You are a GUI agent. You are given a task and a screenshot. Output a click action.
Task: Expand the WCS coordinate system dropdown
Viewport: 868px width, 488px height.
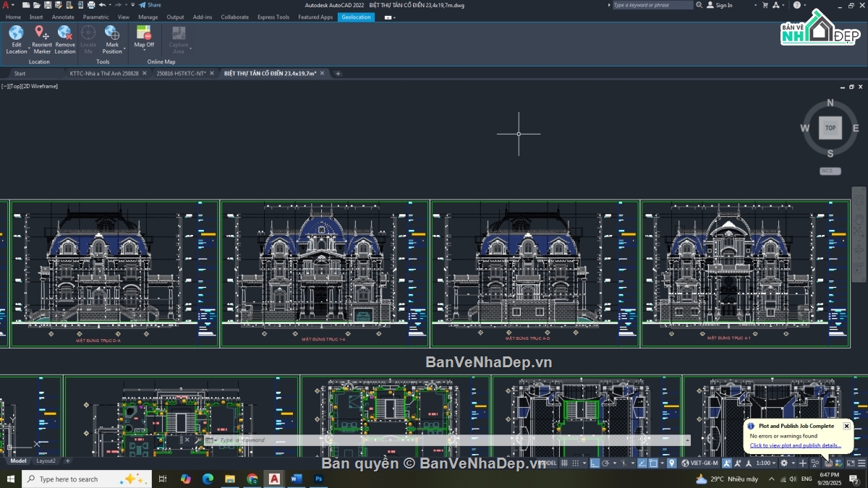[x=830, y=171]
